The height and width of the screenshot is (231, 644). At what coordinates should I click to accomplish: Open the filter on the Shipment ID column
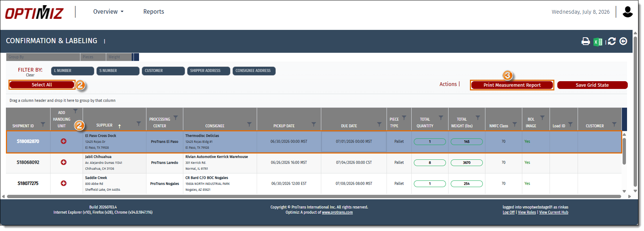(x=43, y=124)
